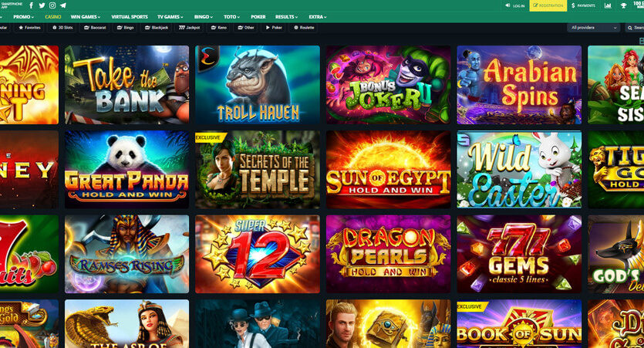Expand the Extra menu
The height and width of the screenshot is (348, 644).
click(318, 17)
